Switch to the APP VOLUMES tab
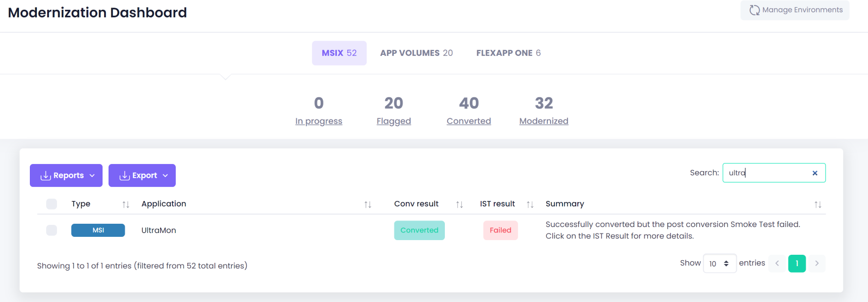The height and width of the screenshot is (302, 868). 416,53
